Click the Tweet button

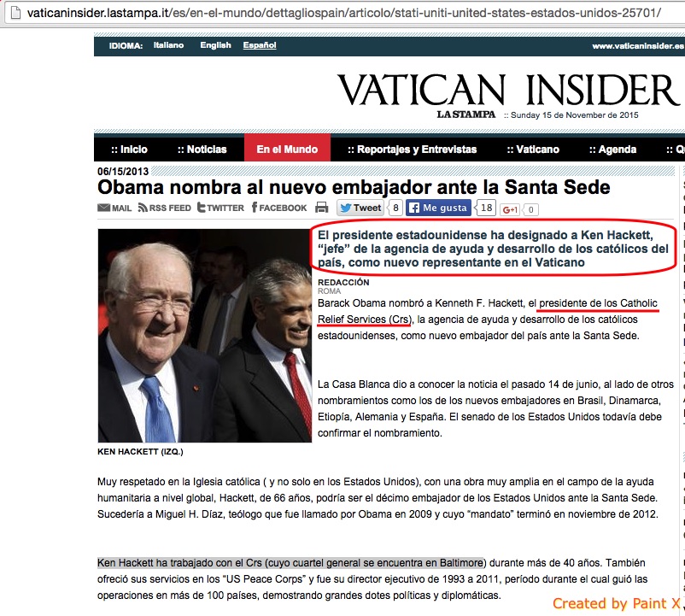360,208
